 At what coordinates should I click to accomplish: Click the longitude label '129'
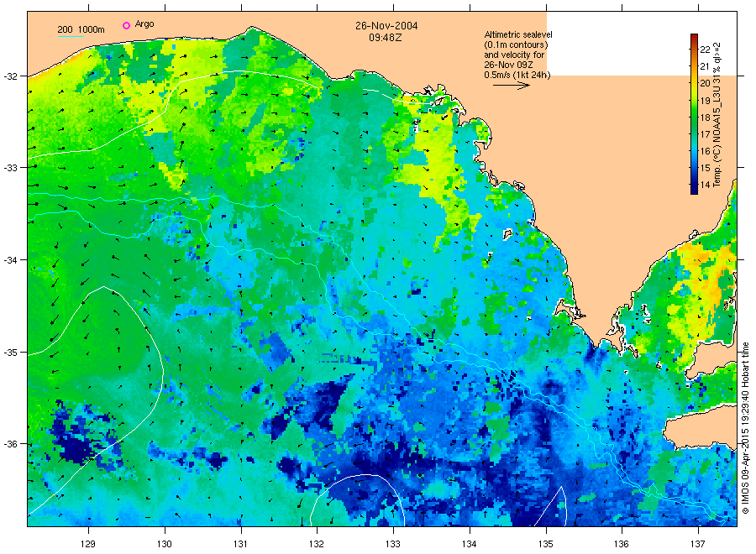(88, 544)
